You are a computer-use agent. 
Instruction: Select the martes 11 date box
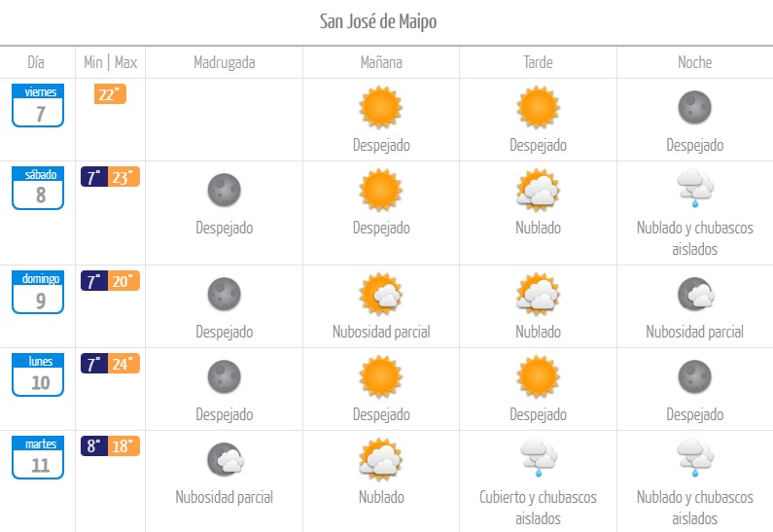[38, 457]
